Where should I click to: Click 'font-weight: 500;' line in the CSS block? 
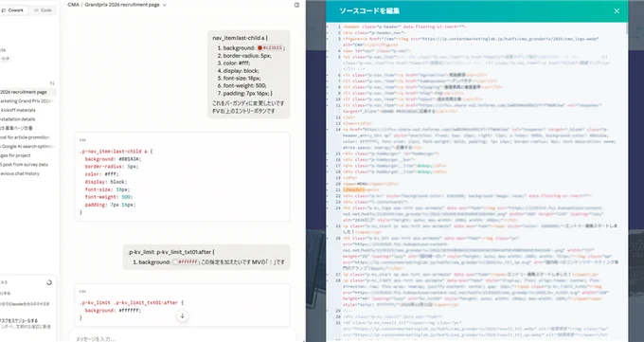pos(110,197)
